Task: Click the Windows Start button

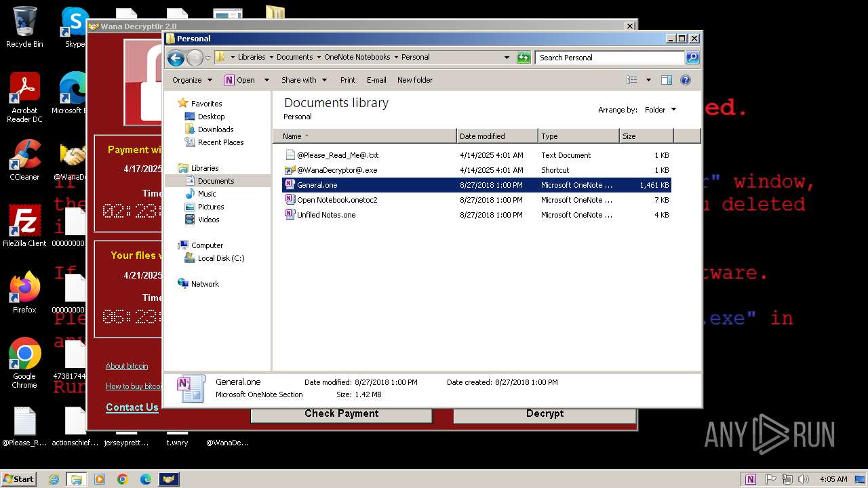Action: point(19,479)
